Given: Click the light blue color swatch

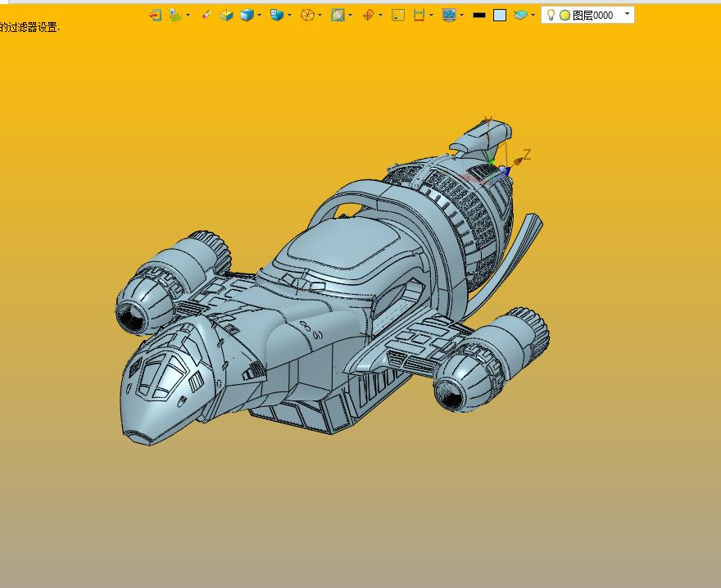Looking at the screenshot, I should (500, 16).
